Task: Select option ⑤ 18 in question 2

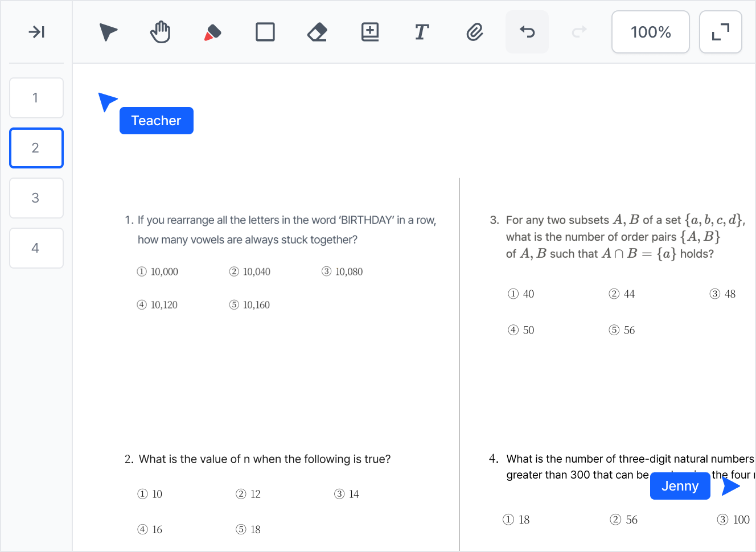Action: (x=248, y=530)
